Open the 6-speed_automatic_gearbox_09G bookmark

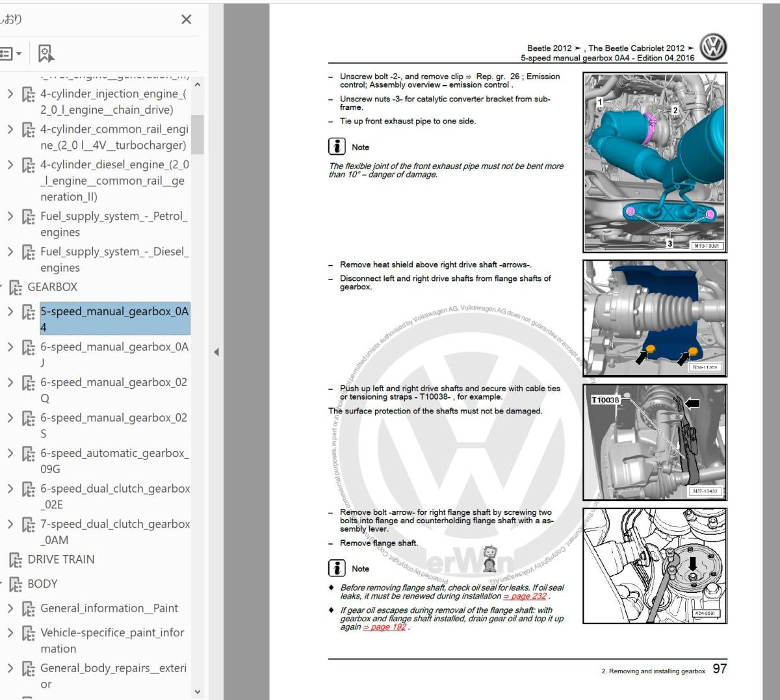click(x=115, y=461)
